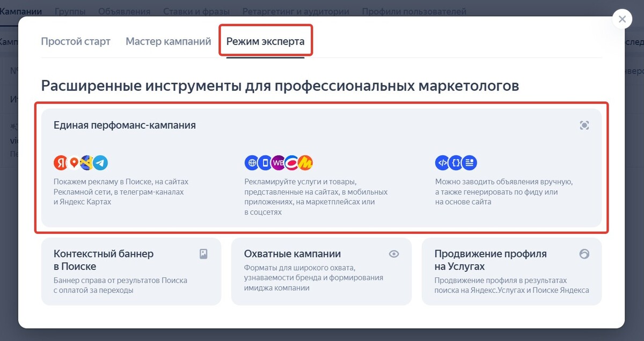This screenshot has width=644, height=341.
Task: Click text "Баннер справа от результатов Поиска"
Action: click(x=121, y=280)
